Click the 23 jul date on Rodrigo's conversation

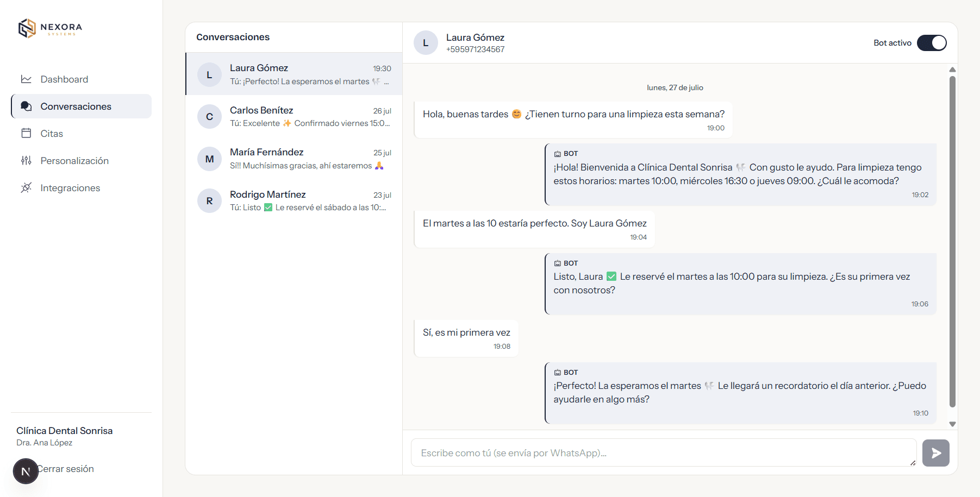[382, 195]
